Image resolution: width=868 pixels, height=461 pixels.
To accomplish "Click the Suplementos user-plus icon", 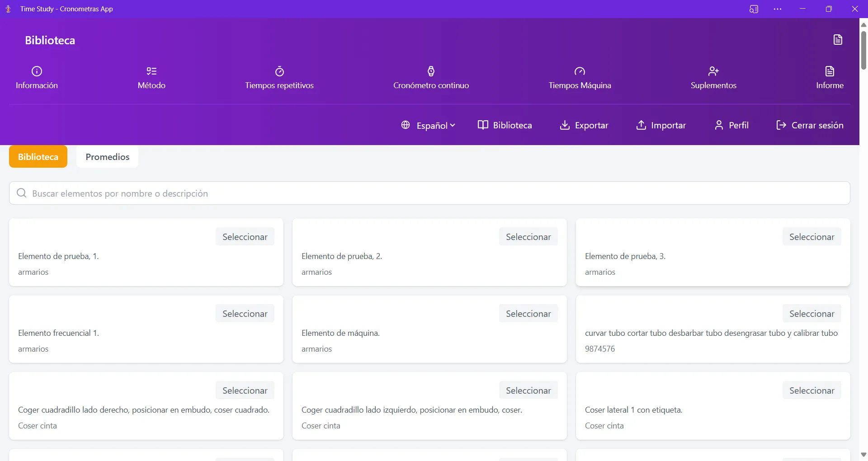I will coord(713,71).
